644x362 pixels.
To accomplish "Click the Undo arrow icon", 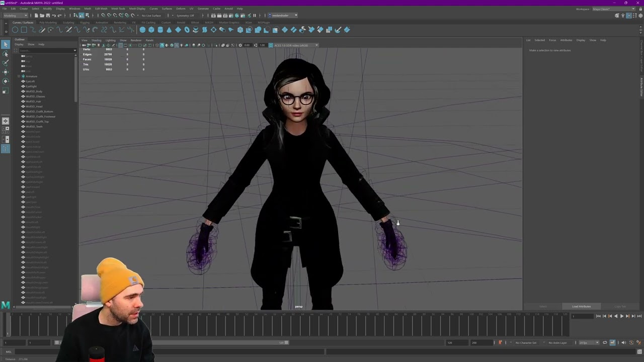I will (x=53, y=16).
